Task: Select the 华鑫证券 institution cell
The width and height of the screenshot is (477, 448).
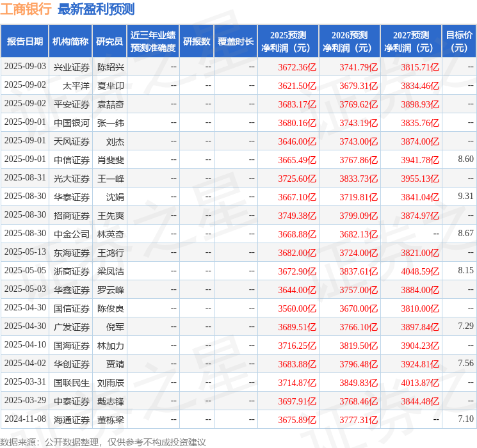Action: (72, 290)
